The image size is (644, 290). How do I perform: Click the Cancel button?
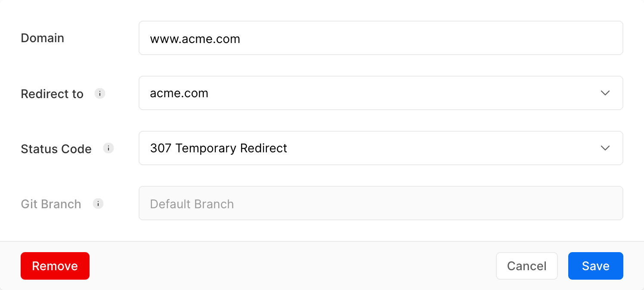[527, 266]
